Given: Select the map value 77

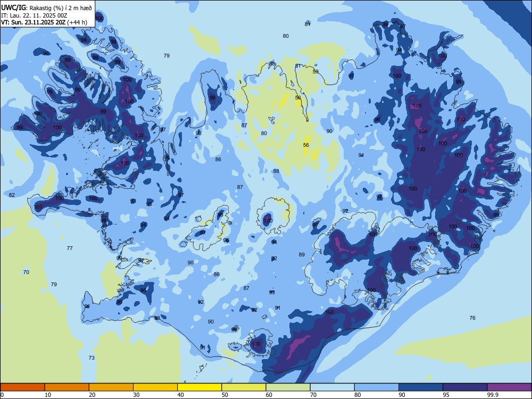Looking at the screenshot, I should pyautogui.click(x=70, y=248).
